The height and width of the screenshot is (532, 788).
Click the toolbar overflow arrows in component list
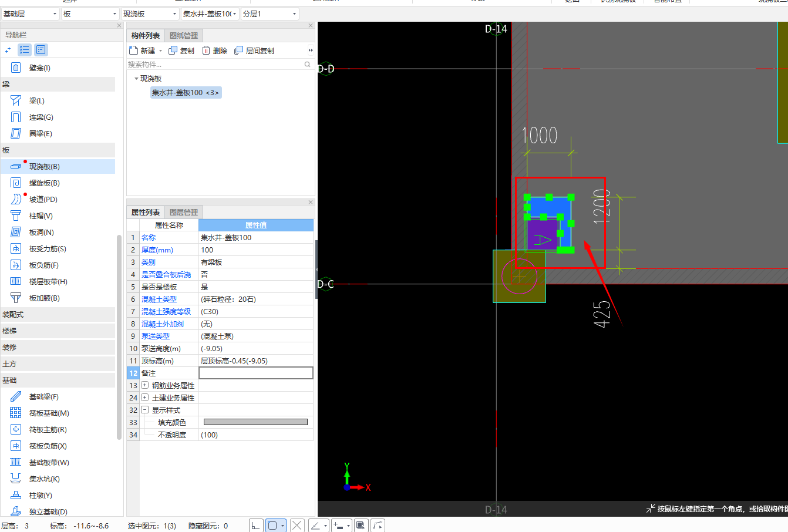pos(311,50)
